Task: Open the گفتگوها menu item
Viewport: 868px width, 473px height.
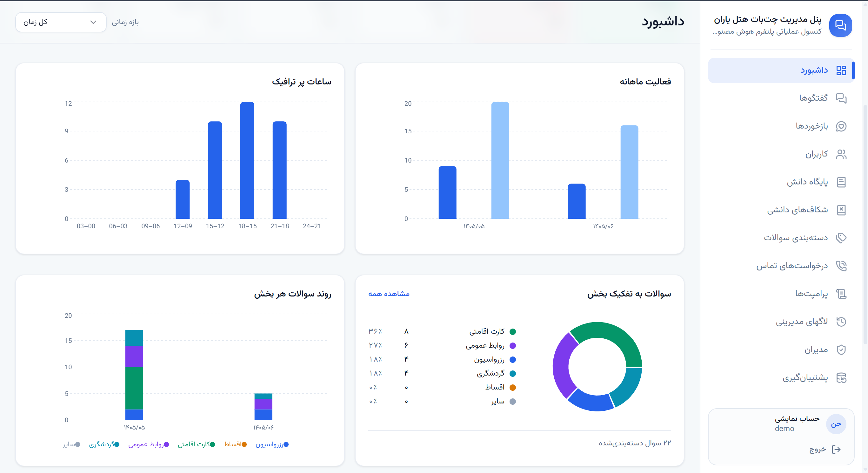Action: pos(780,98)
